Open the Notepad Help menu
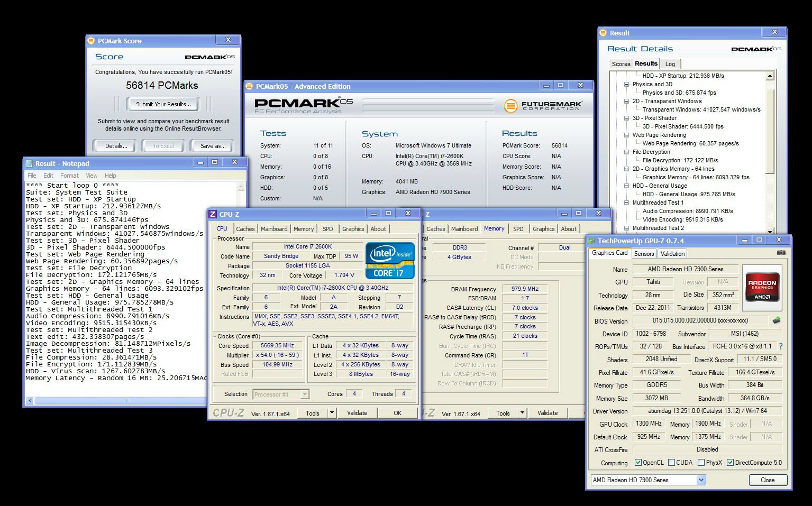This screenshot has width=812, height=506. 110,176
